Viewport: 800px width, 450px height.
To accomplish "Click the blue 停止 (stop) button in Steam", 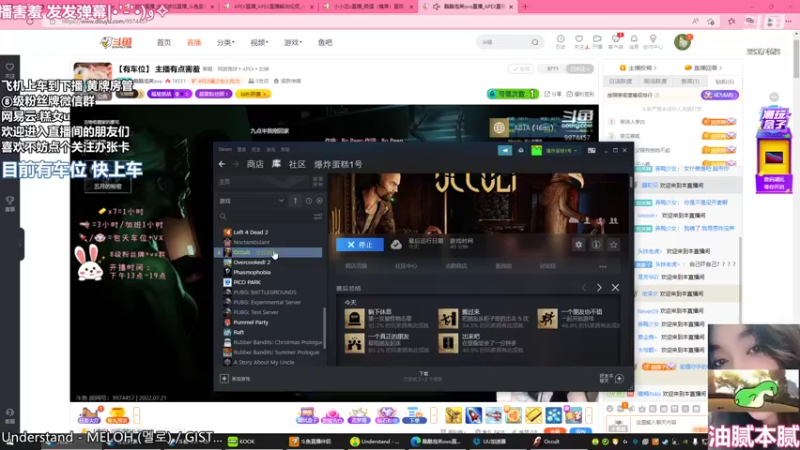I will click(360, 245).
